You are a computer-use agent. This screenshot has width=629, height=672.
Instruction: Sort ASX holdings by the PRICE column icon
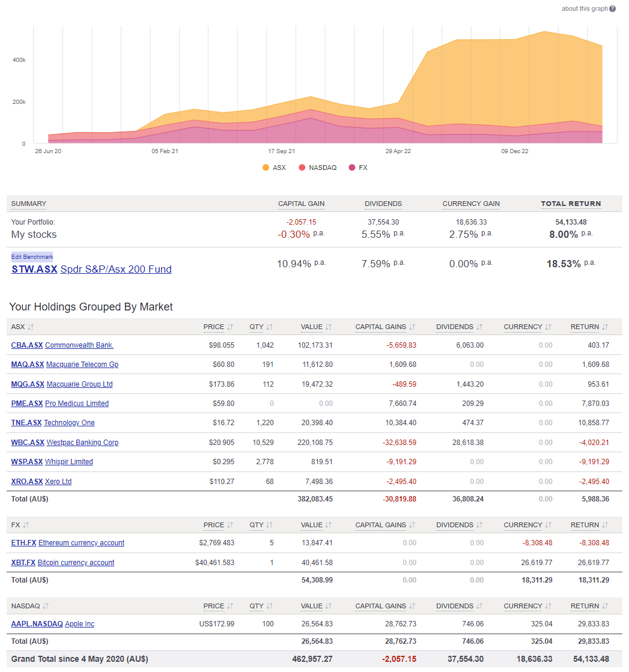(229, 327)
